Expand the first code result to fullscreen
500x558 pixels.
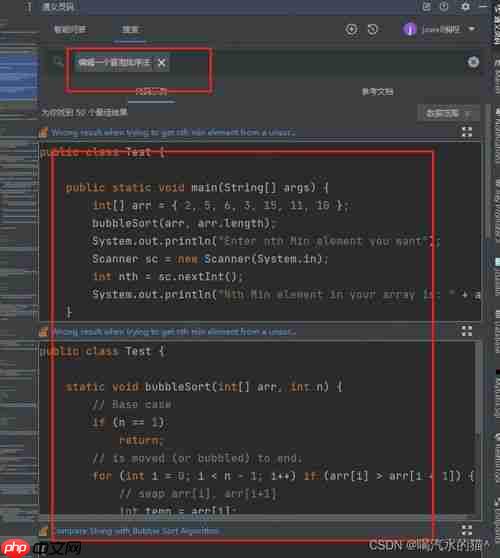pos(467,132)
